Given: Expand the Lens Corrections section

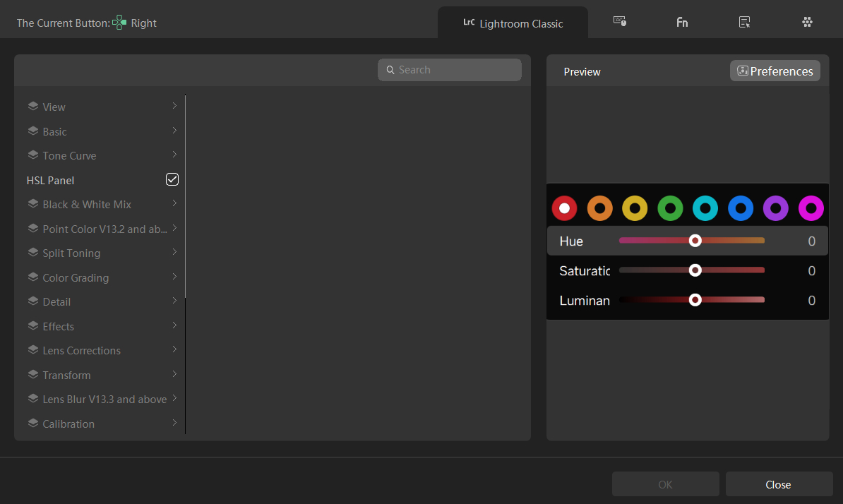Looking at the screenshot, I should [174, 350].
